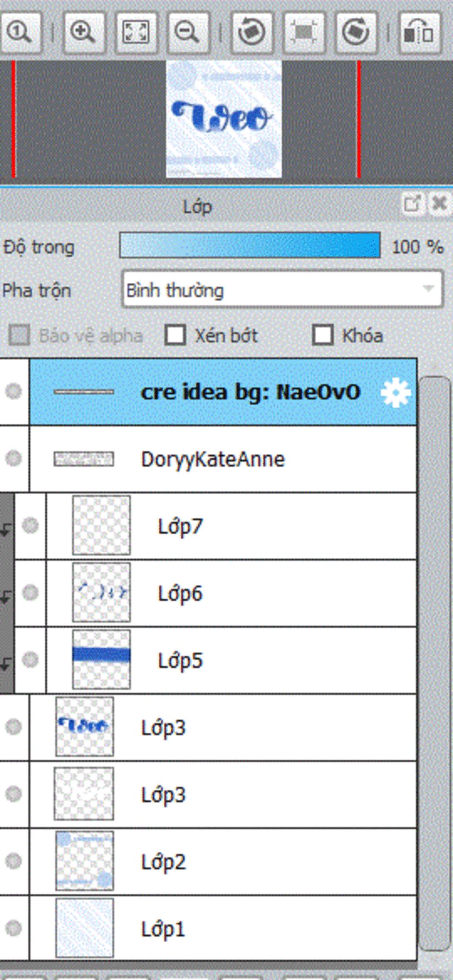Click the layer list vertical scrollbar
Screen dimensions: 453x980
(x=434, y=664)
